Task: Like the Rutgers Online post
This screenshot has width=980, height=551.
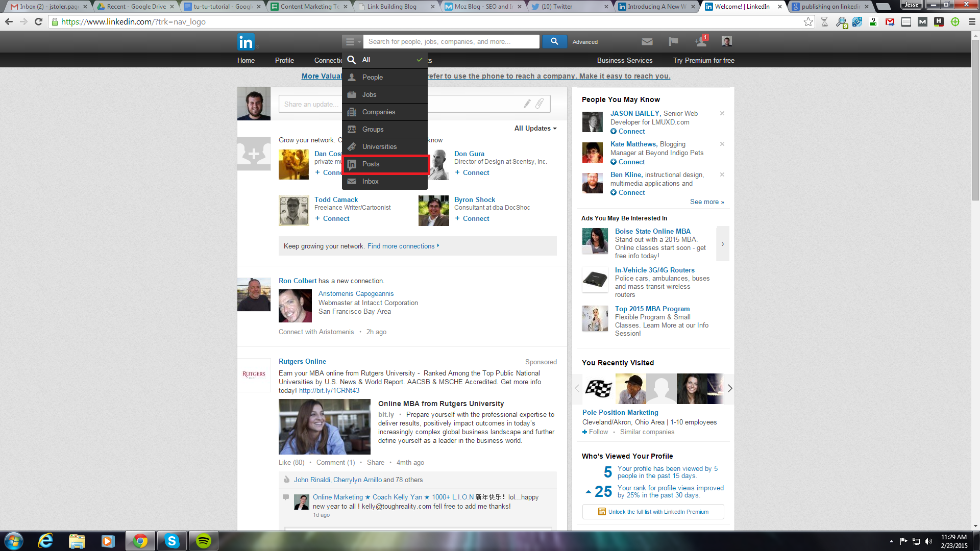Action: [291, 462]
